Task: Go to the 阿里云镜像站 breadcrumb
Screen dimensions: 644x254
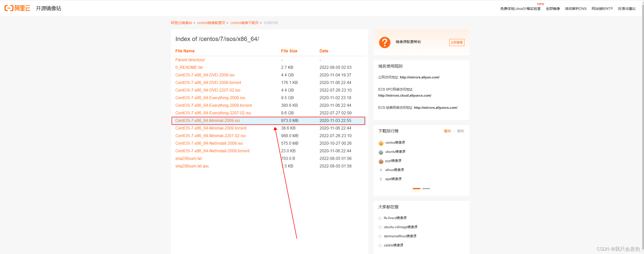Action: tap(181, 23)
